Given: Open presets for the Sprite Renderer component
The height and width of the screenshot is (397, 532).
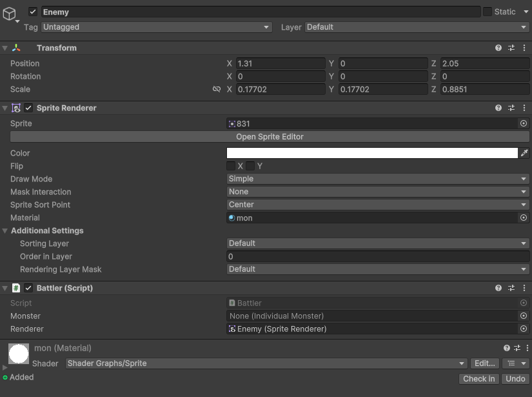Looking at the screenshot, I should click(x=511, y=108).
